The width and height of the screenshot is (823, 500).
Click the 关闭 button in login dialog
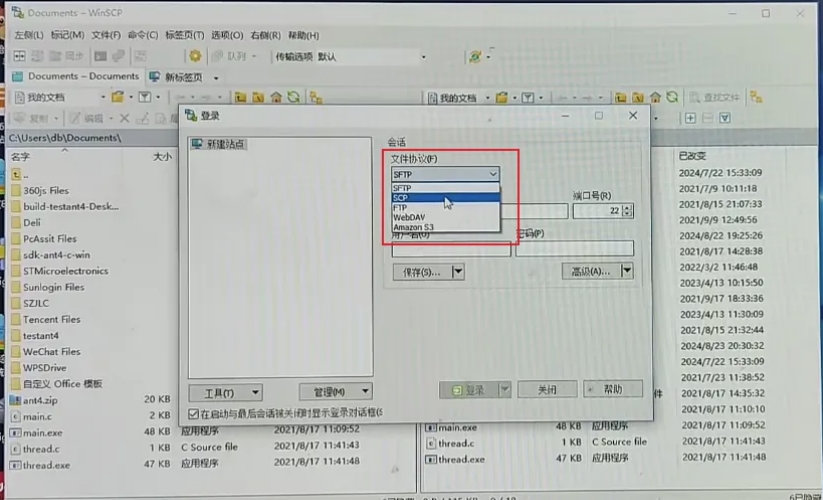(x=547, y=389)
